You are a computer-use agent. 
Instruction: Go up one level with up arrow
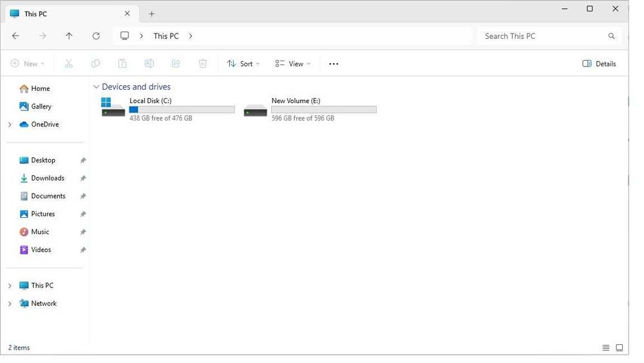(69, 35)
